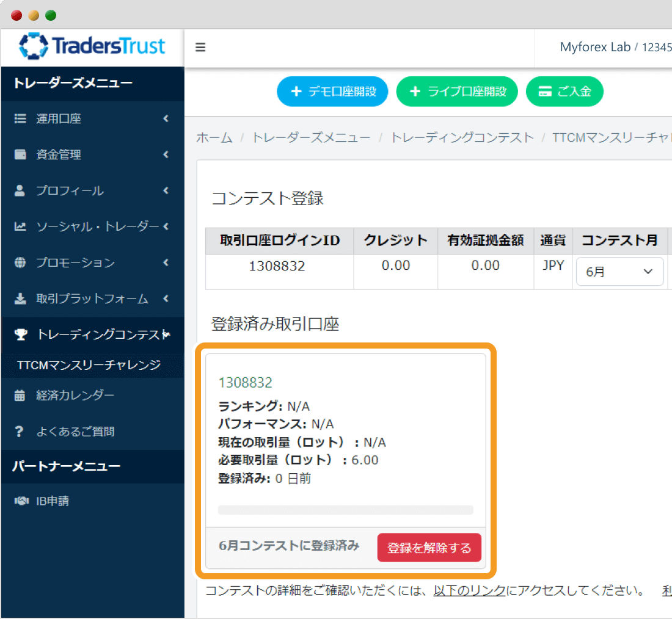Click the contest progress bar

pyautogui.click(x=345, y=510)
